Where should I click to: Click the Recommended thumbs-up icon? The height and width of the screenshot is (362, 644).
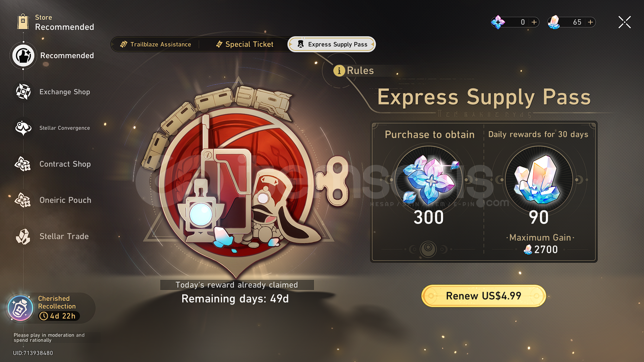23,56
